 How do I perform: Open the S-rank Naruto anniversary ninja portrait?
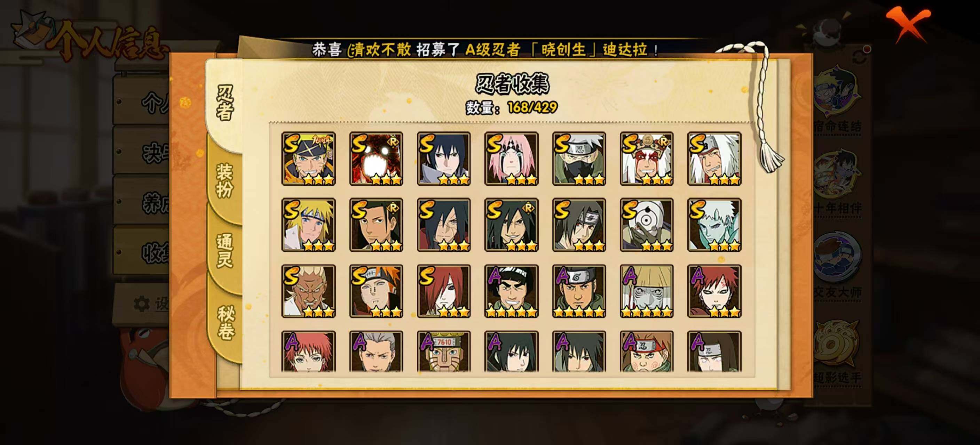click(x=309, y=159)
